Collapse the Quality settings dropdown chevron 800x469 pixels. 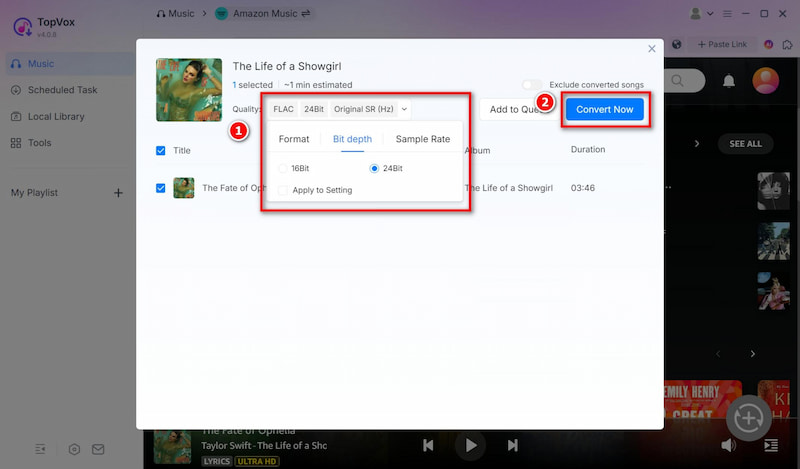pos(404,109)
